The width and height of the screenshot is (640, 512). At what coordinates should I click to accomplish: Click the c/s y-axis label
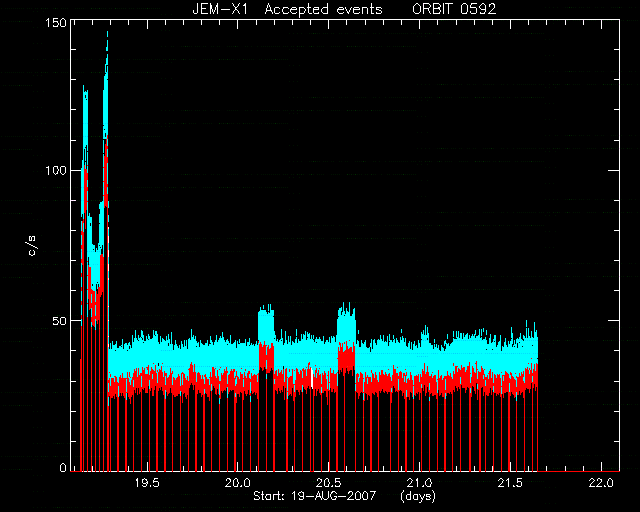click(x=32, y=245)
